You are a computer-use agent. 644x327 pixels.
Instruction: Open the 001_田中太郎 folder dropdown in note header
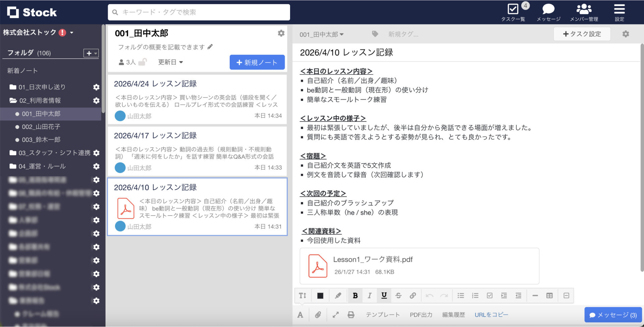pyautogui.click(x=321, y=34)
